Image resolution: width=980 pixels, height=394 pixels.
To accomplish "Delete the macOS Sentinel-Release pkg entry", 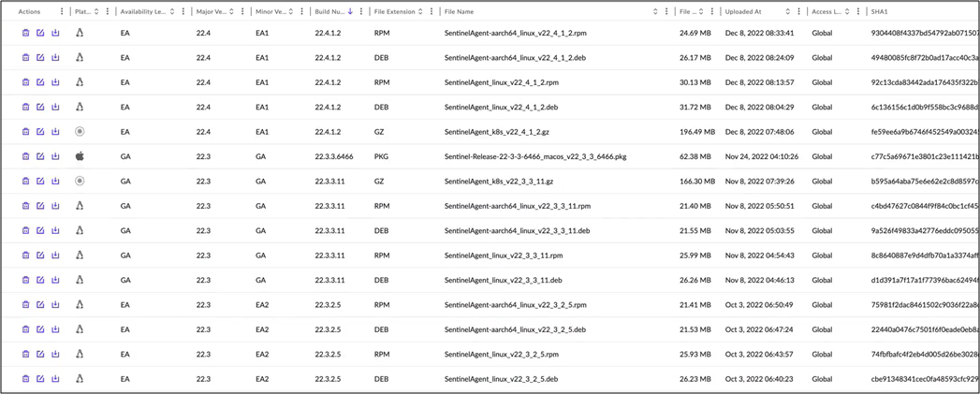I will (x=25, y=156).
